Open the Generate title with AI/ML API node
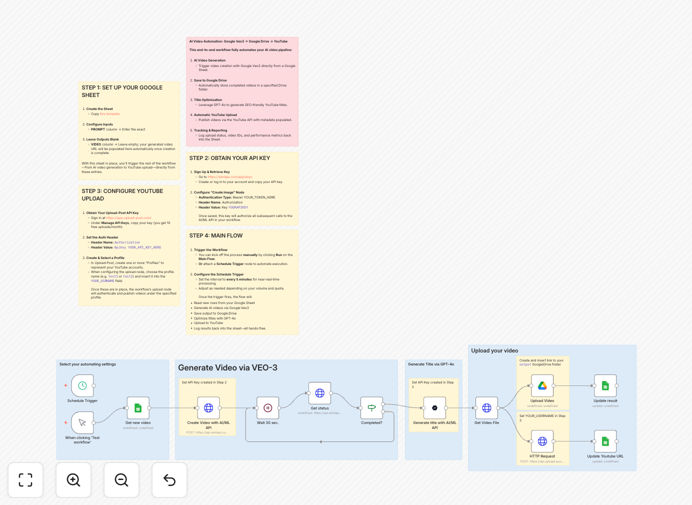The height and width of the screenshot is (505, 692). click(x=435, y=408)
